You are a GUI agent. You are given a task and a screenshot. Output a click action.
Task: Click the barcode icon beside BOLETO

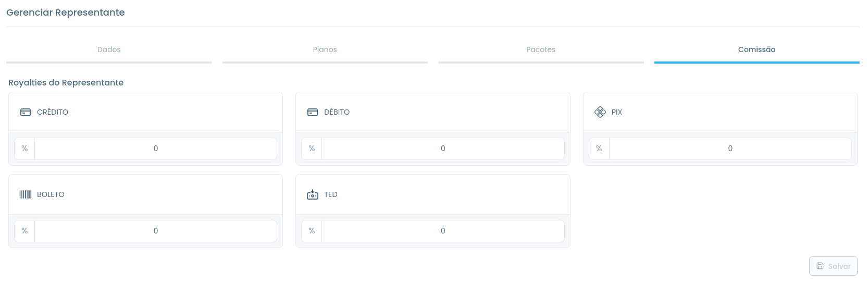pos(26,194)
